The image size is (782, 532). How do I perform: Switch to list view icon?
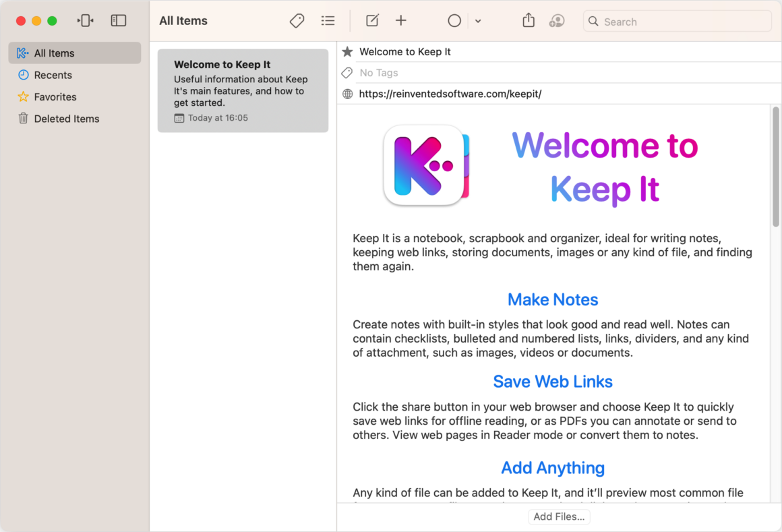[x=328, y=21]
